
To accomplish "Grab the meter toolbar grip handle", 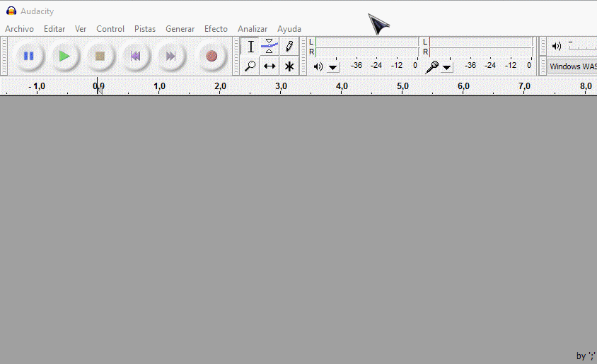I will [x=303, y=57].
